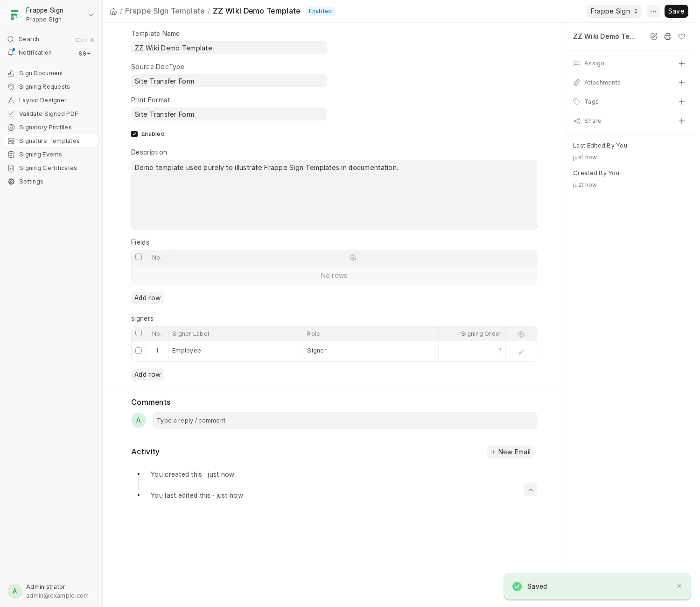The width and height of the screenshot is (700, 607).
Task: Click the Settings gear sidebar icon
Action: point(11,182)
